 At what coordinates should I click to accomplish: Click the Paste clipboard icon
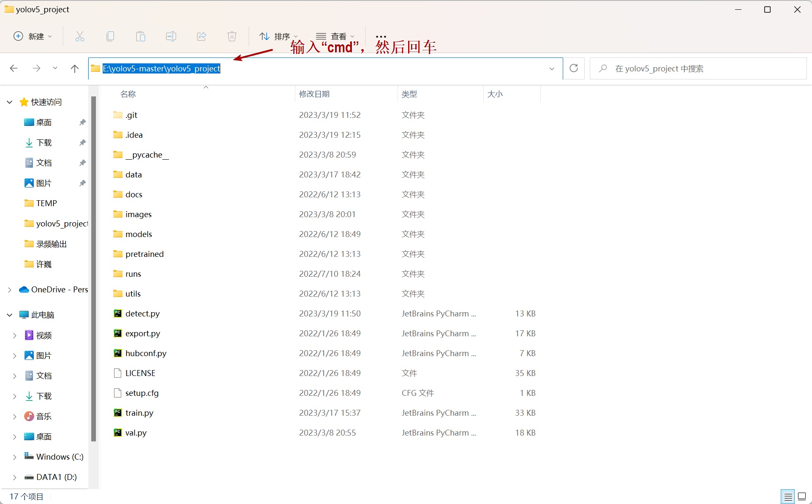[x=141, y=36]
